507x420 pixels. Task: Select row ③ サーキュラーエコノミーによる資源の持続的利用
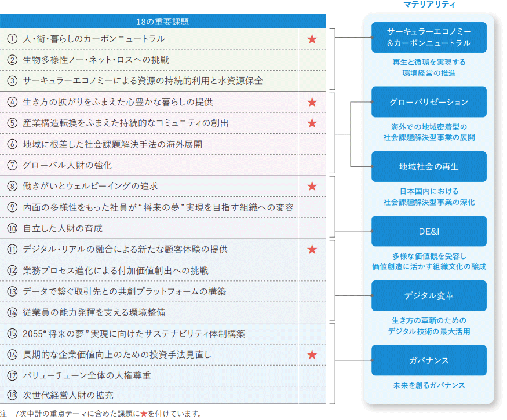[x=143, y=81]
